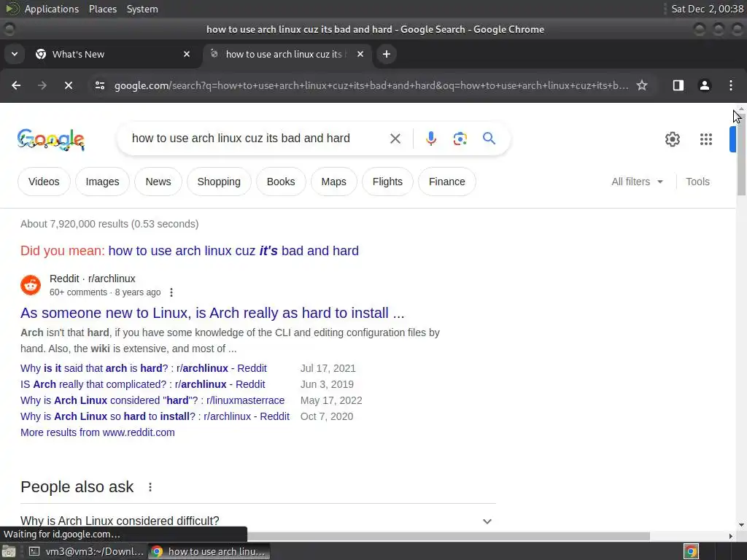Screen dimensions: 747x560
Task: Click the Google doodle logo
Action: point(51,139)
